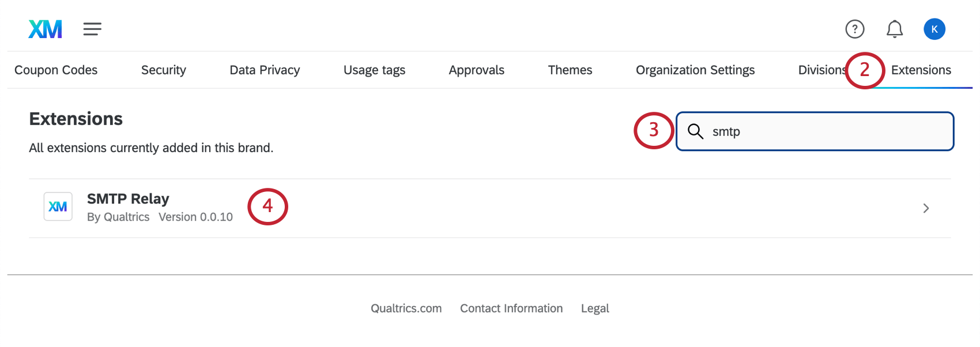980x347 pixels.
Task: Open the help question mark icon
Action: click(x=855, y=29)
